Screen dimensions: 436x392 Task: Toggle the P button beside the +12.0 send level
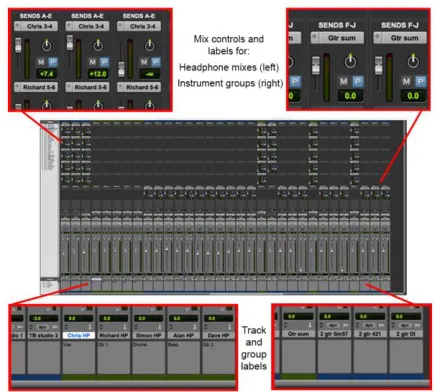point(104,62)
